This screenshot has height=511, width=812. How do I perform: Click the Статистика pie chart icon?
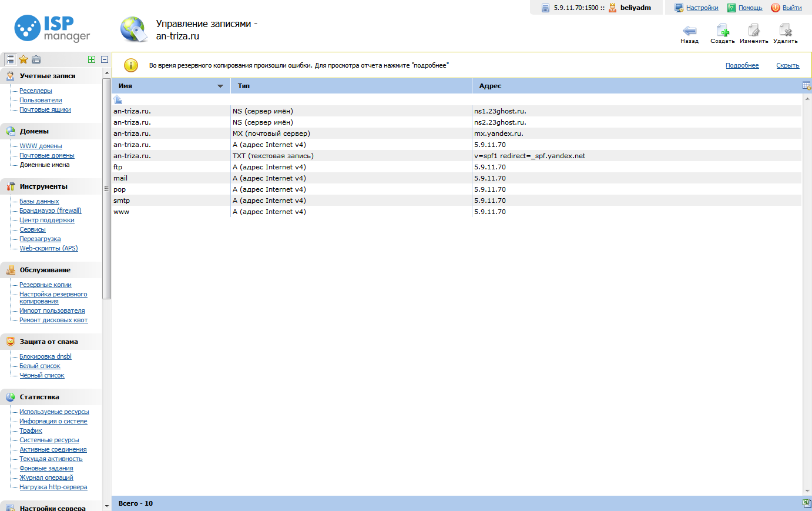point(11,397)
